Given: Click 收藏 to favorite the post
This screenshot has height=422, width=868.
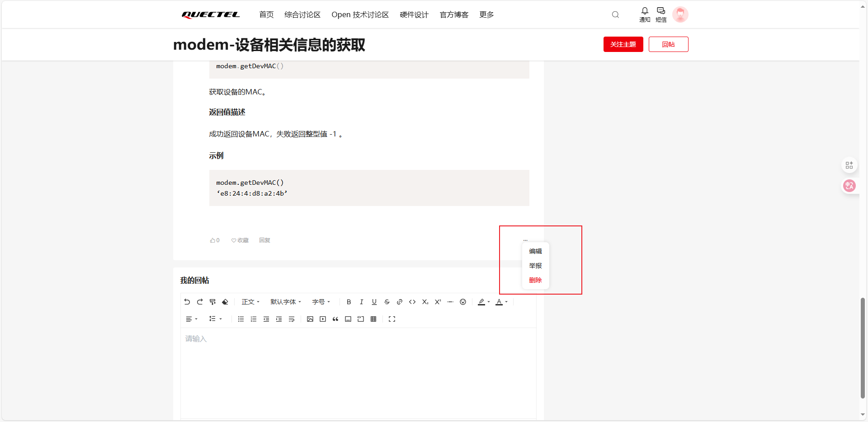Looking at the screenshot, I should [240, 240].
